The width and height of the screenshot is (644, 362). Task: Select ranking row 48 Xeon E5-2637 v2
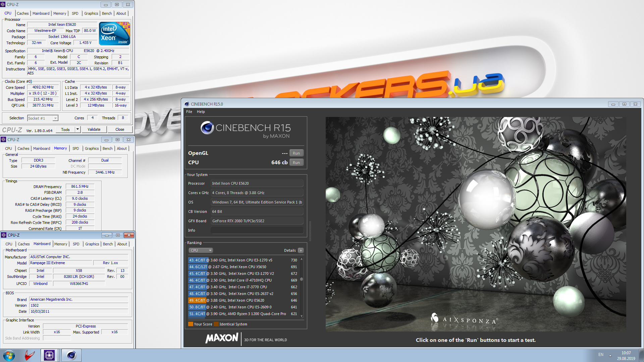243,294
